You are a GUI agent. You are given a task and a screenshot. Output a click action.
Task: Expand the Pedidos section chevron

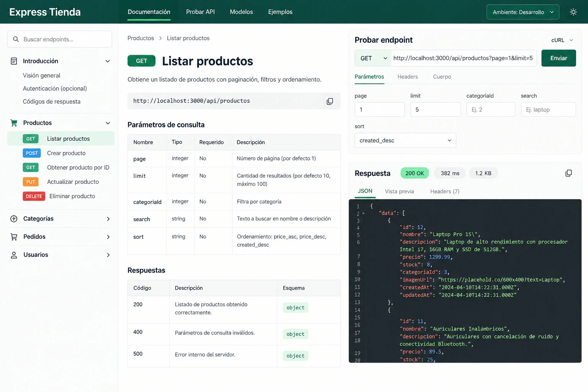click(108, 237)
